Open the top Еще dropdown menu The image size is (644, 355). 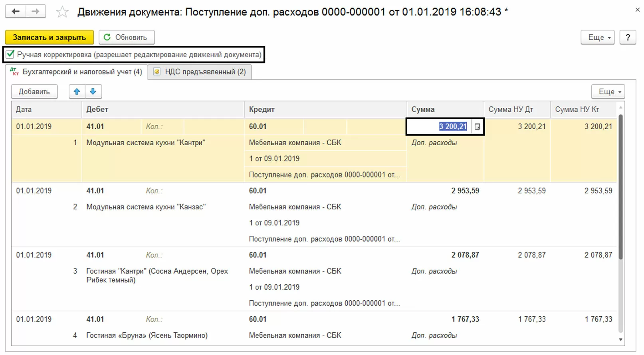pyautogui.click(x=597, y=37)
